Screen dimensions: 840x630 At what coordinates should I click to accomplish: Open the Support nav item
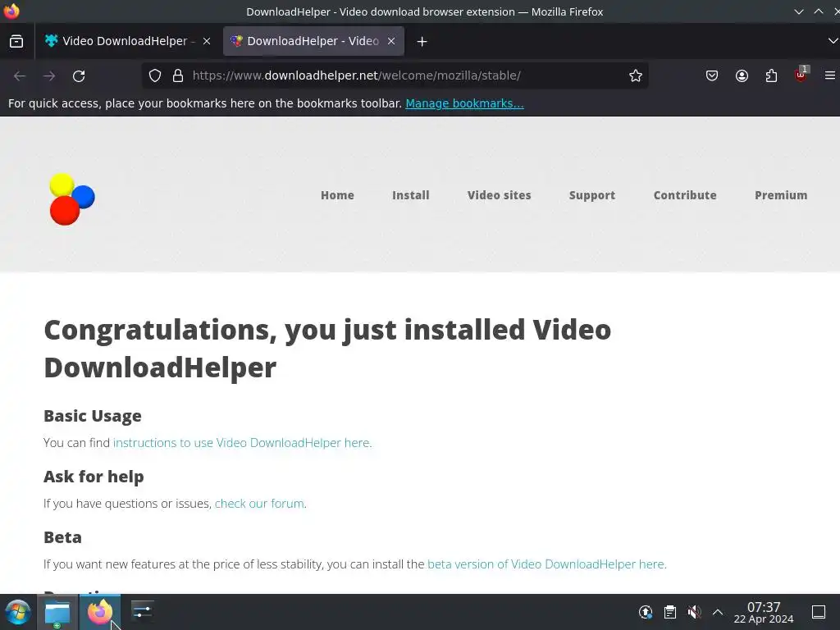point(592,195)
